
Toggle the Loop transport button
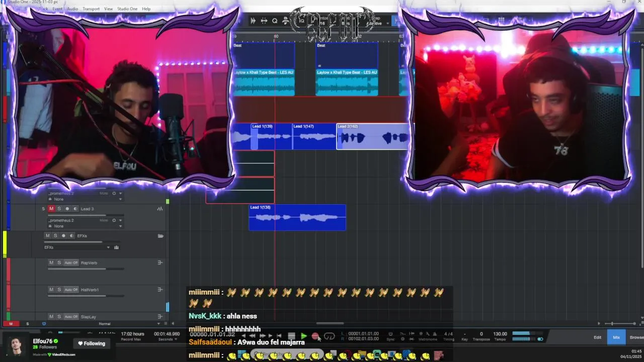pyautogui.click(x=330, y=336)
